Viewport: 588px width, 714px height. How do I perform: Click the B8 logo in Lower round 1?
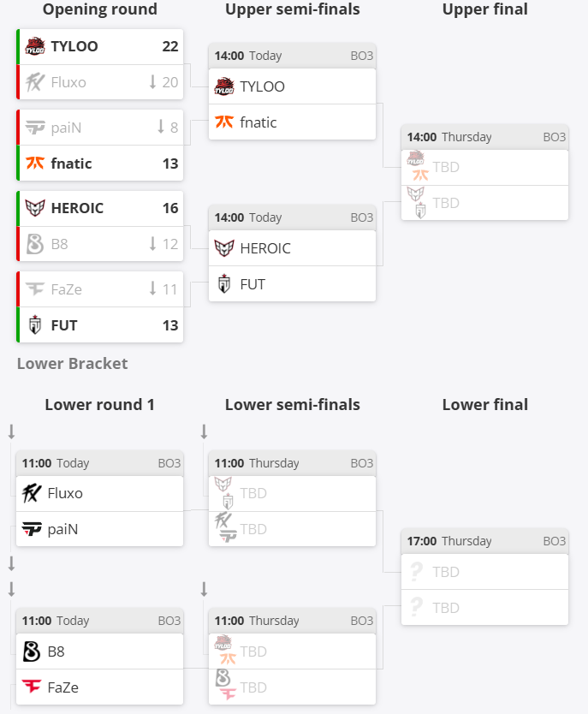(33, 652)
